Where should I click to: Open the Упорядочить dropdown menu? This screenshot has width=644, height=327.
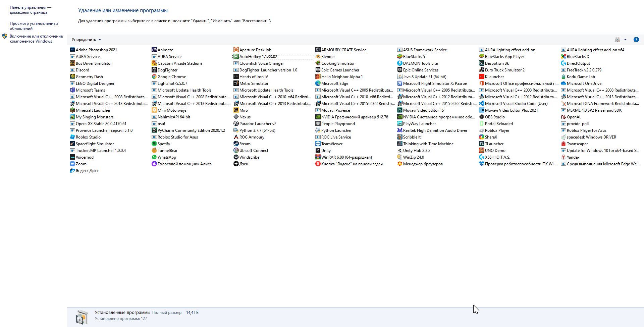coord(86,40)
